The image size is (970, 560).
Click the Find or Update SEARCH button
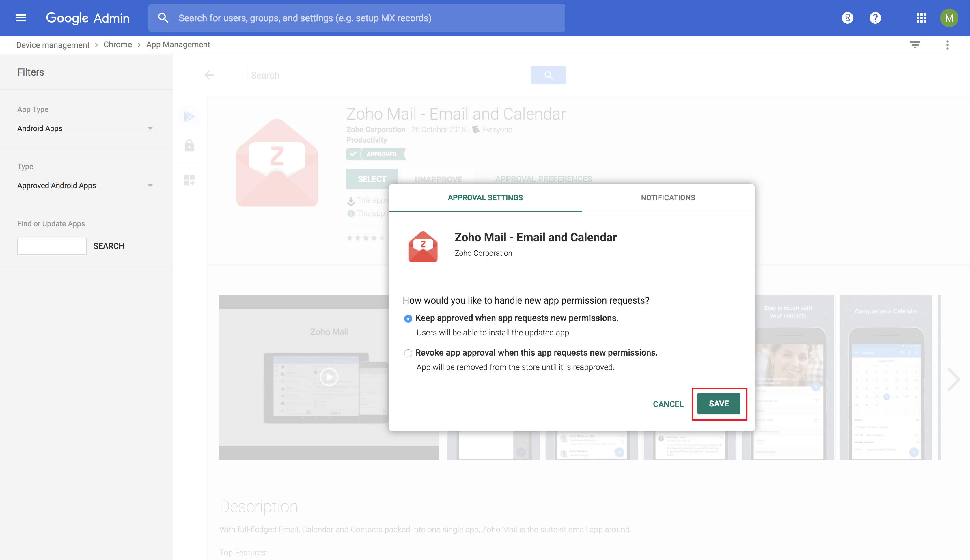(x=109, y=246)
